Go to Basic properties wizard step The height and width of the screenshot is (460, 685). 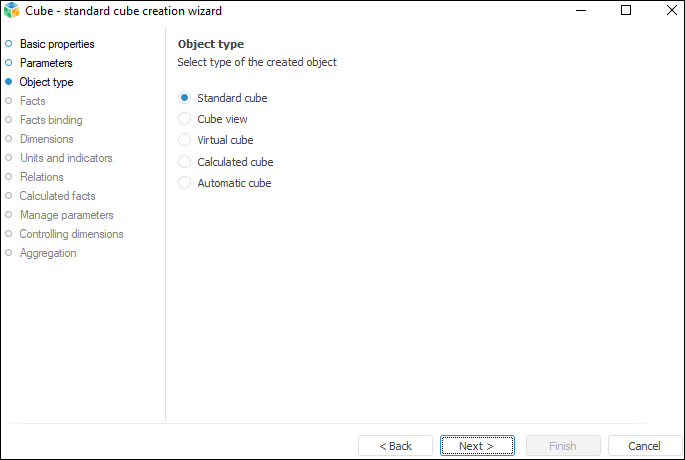[57, 44]
